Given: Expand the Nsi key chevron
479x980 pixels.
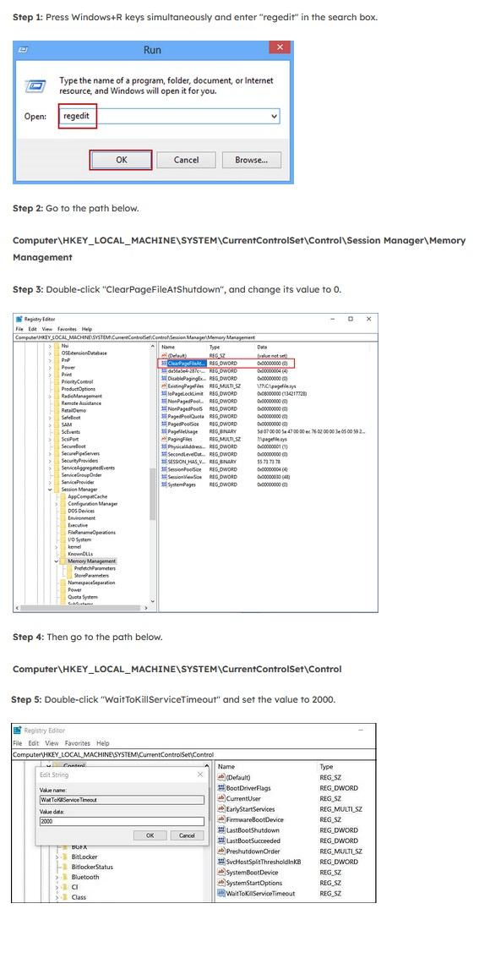Looking at the screenshot, I should [x=49, y=346].
